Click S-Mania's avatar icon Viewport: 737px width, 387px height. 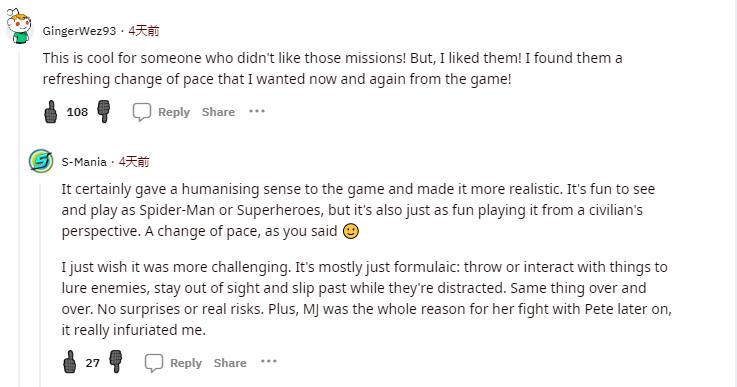(x=41, y=161)
